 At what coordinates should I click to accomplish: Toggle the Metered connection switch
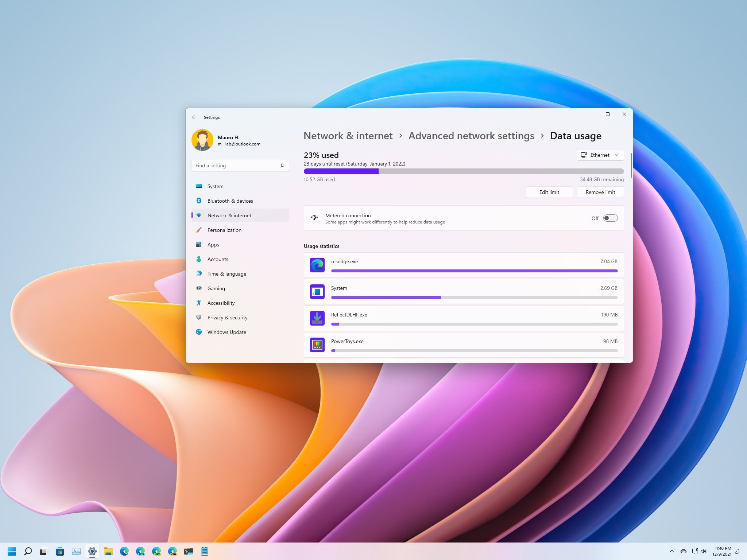(x=610, y=218)
